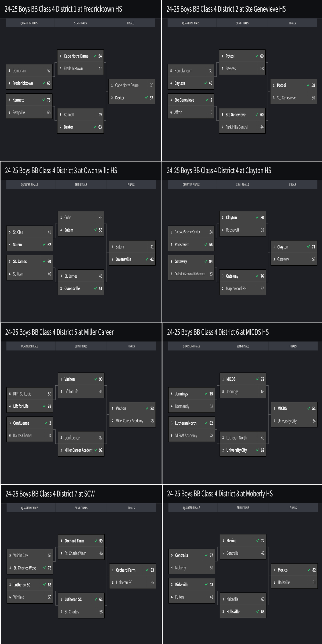
Task: Click checkmark beside Orchard Farm's finals score 83
Action: (x=147, y=570)
